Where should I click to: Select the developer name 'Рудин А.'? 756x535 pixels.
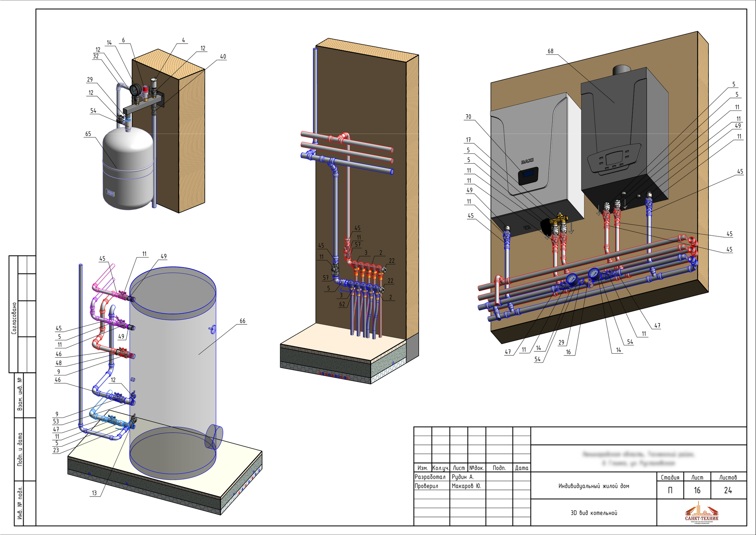[463, 477]
